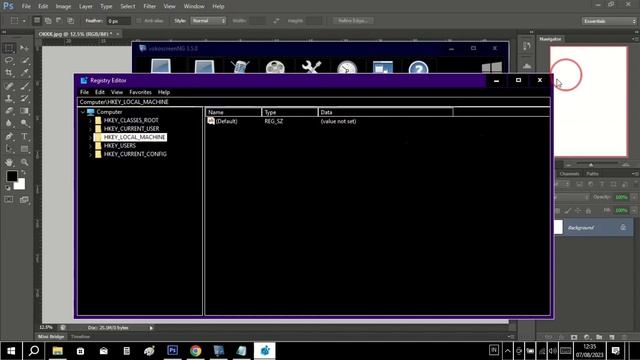Select the Eyedropper tool
Screen dimensions: 640x360
24,73
